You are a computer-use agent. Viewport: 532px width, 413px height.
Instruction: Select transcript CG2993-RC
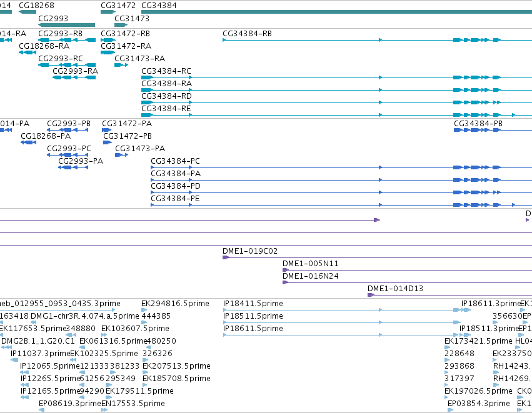tap(61, 59)
